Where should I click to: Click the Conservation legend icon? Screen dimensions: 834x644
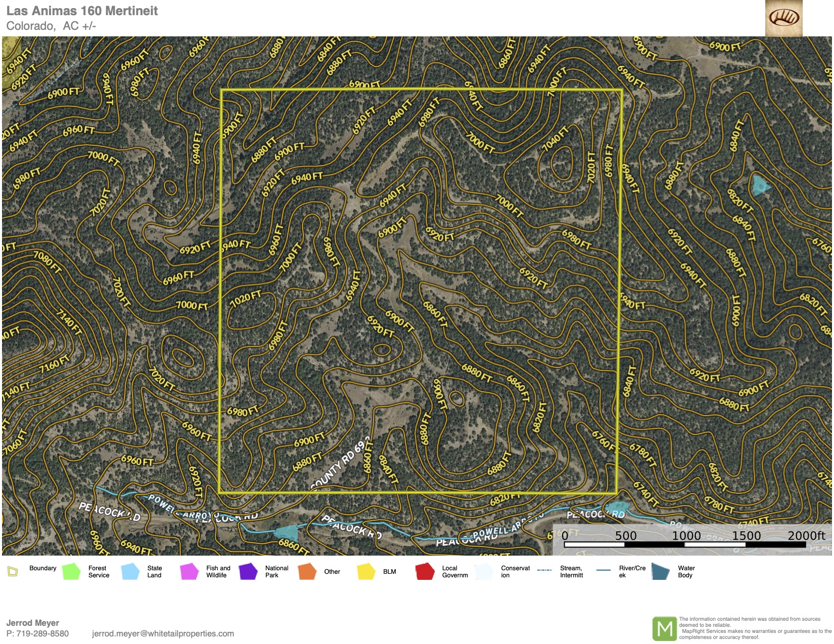pyautogui.click(x=484, y=572)
